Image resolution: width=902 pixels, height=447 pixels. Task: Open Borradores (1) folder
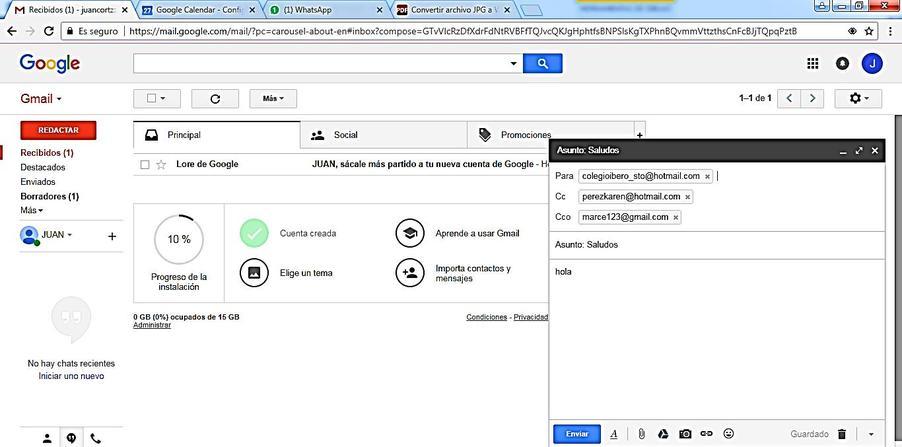(x=49, y=196)
